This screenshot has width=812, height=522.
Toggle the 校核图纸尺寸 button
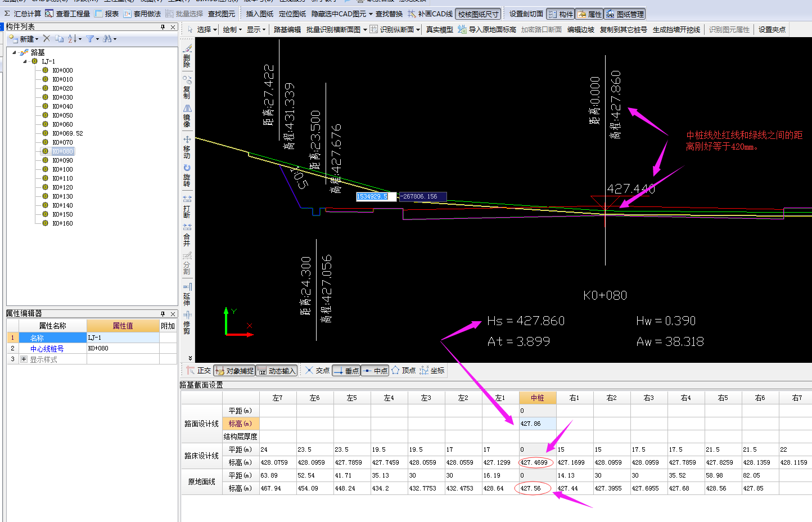(478, 14)
